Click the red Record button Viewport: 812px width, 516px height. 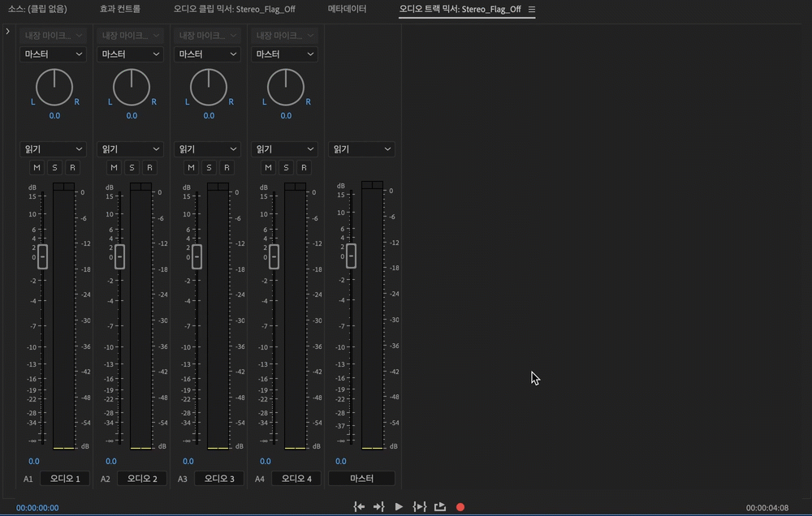coord(460,507)
